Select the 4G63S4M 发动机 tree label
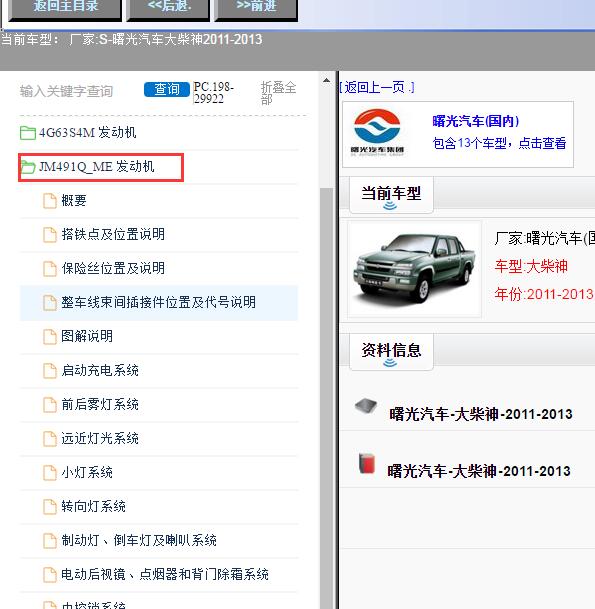The image size is (595, 609). [88, 133]
